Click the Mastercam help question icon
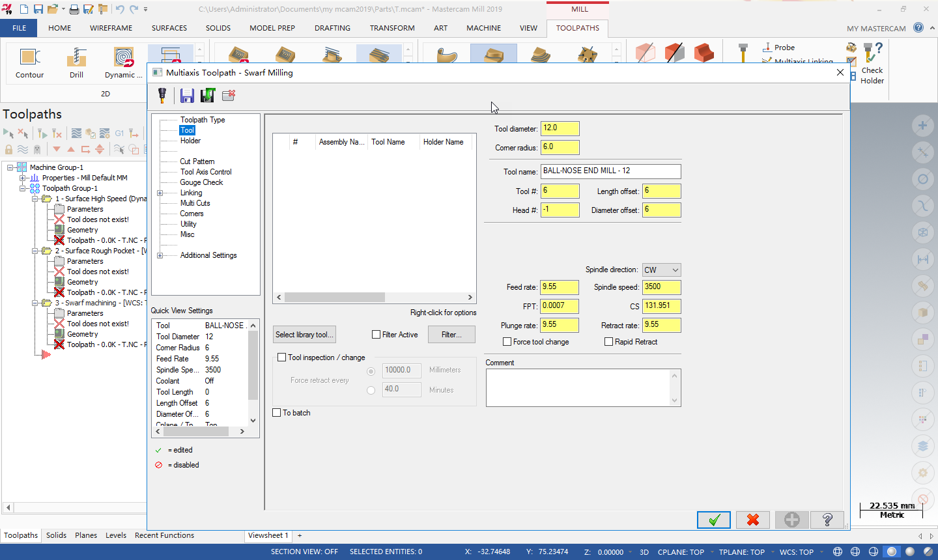This screenshot has height=560, width=938. click(918, 27)
